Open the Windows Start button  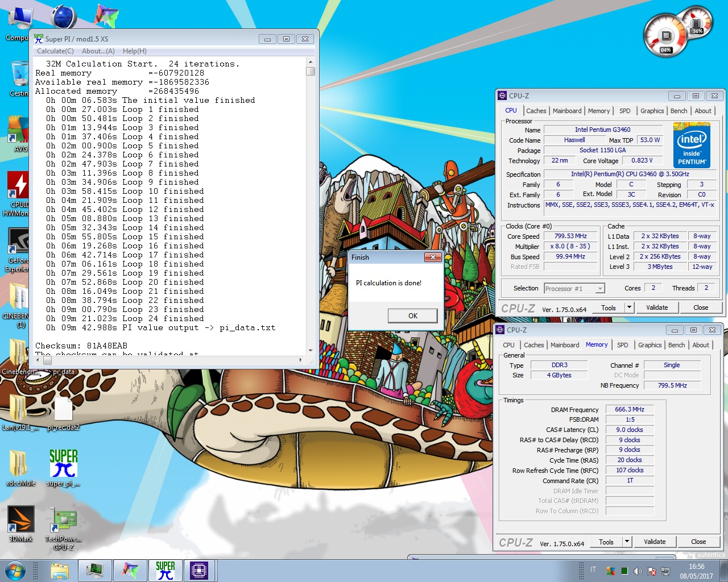coord(15,571)
